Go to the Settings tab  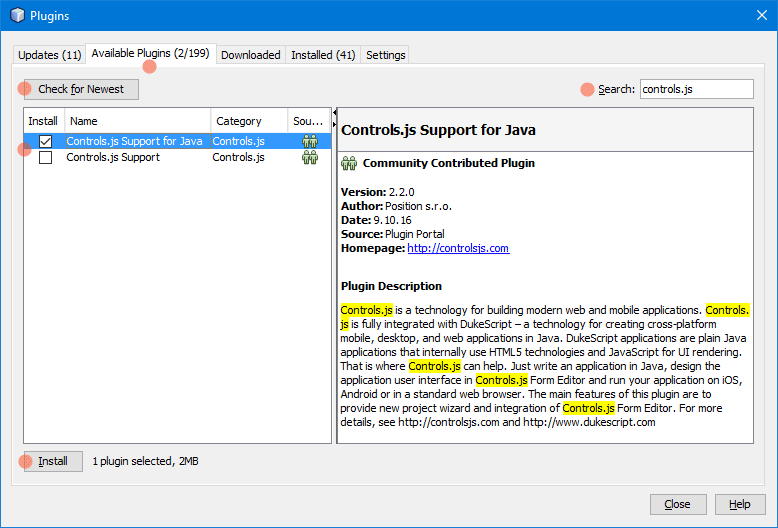tap(386, 55)
